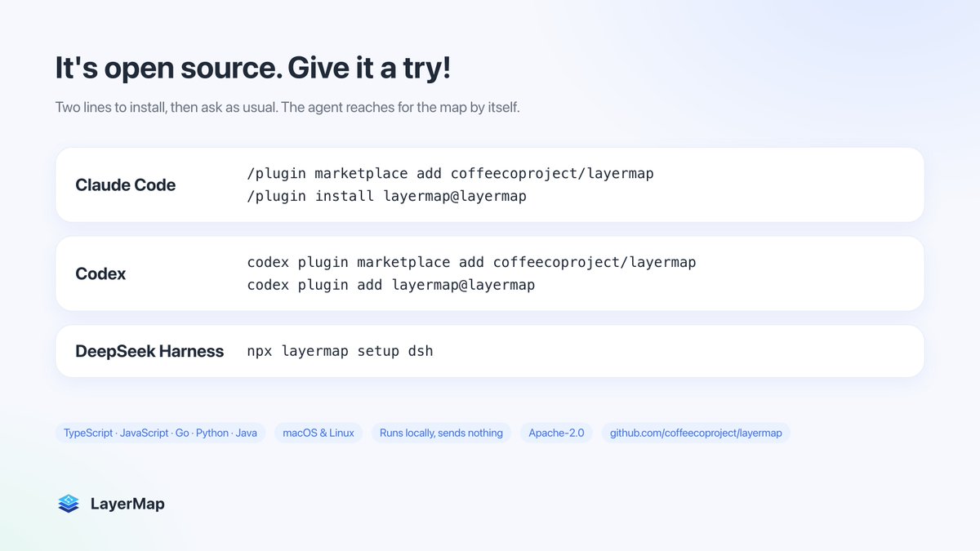
Task: Click the 'macOS & Linux' chip
Action: [x=318, y=433]
